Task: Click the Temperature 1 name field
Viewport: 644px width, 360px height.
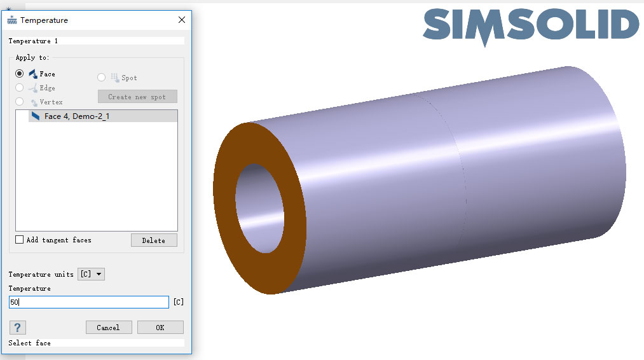Action: [x=95, y=41]
